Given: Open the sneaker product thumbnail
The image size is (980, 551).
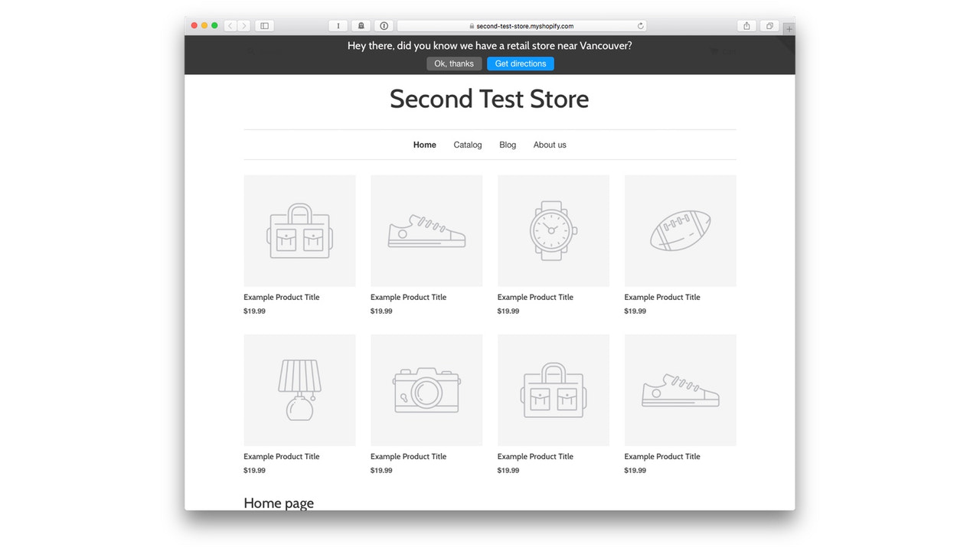Looking at the screenshot, I should [426, 230].
